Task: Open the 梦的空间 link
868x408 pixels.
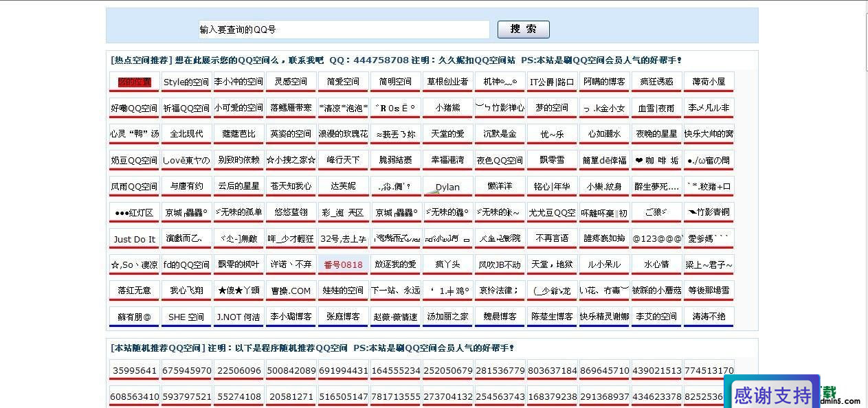Action: (x=552, y=108)
